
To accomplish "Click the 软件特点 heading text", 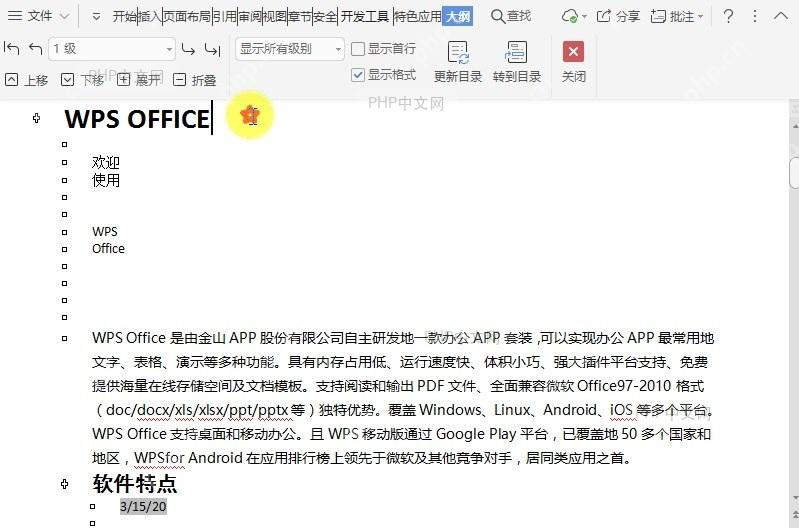I will pos(135,484).
